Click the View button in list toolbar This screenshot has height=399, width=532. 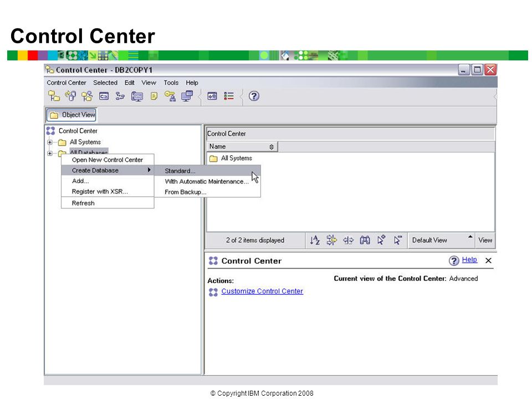(485, 240)
